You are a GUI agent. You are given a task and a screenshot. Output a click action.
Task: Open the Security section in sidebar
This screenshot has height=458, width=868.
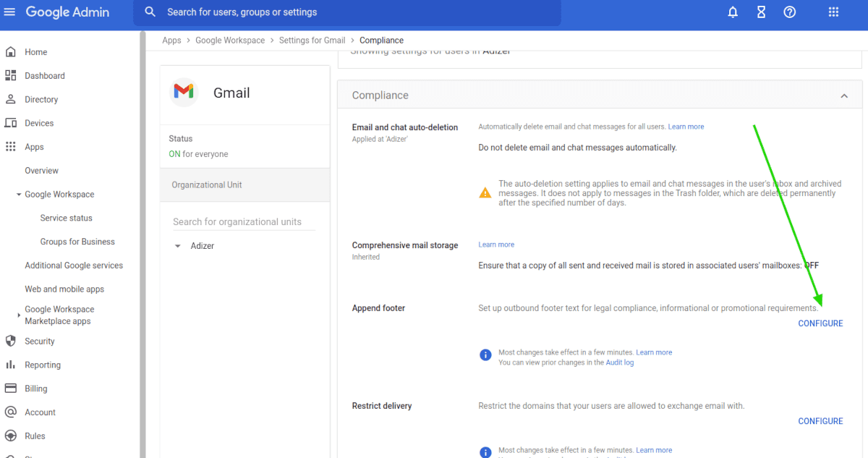[39, 341]
